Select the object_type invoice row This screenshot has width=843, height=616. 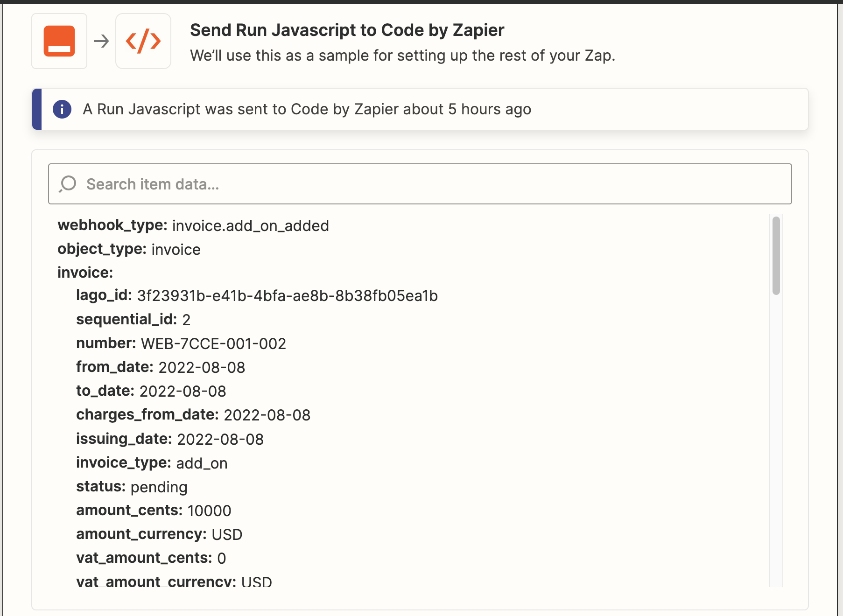(129, 249)
